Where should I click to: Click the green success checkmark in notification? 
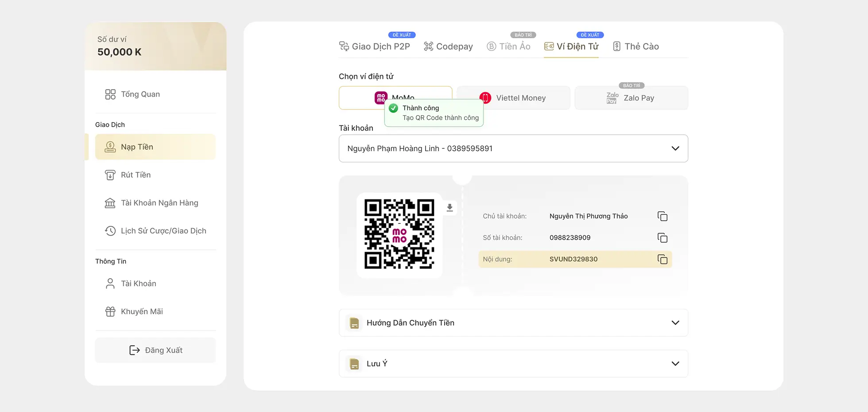tap(393, 108)
